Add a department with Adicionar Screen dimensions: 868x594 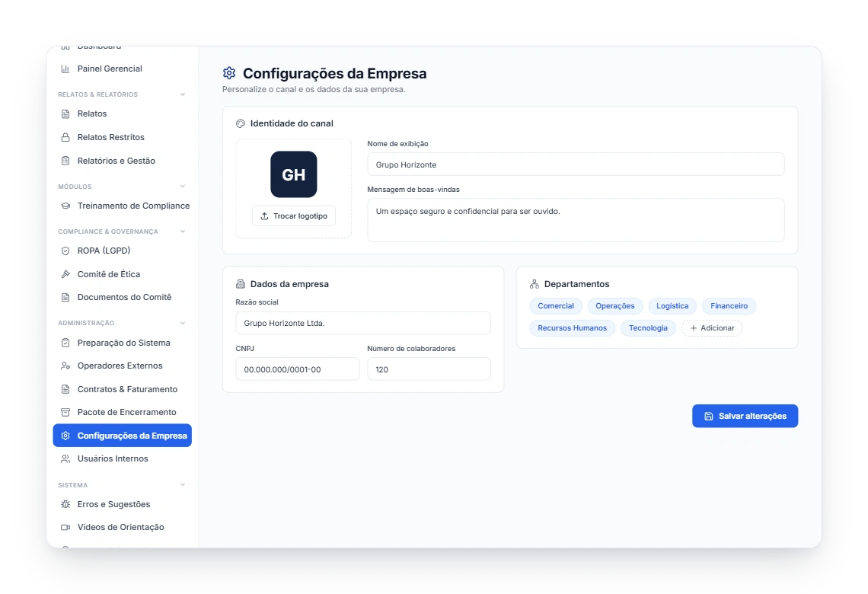(712, 328)
